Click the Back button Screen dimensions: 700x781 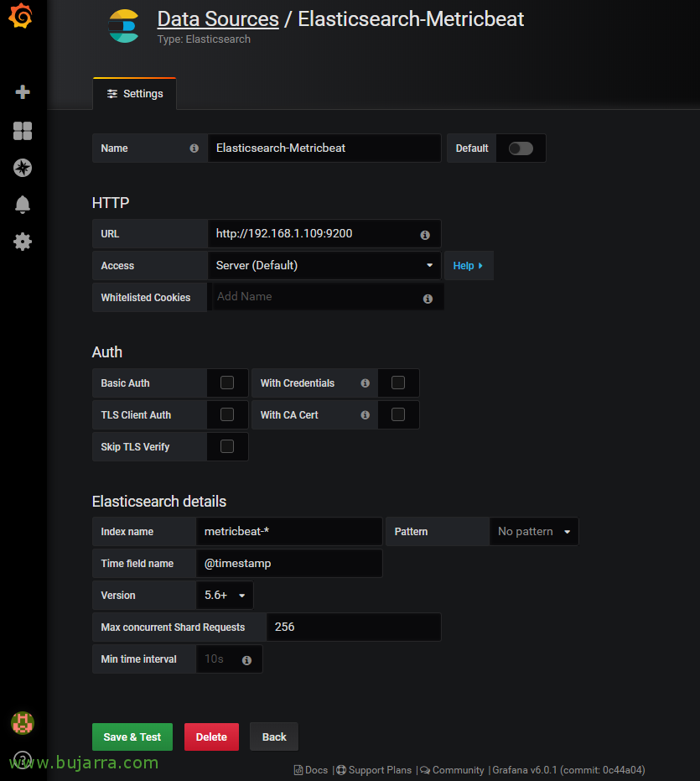click(274, 737)
